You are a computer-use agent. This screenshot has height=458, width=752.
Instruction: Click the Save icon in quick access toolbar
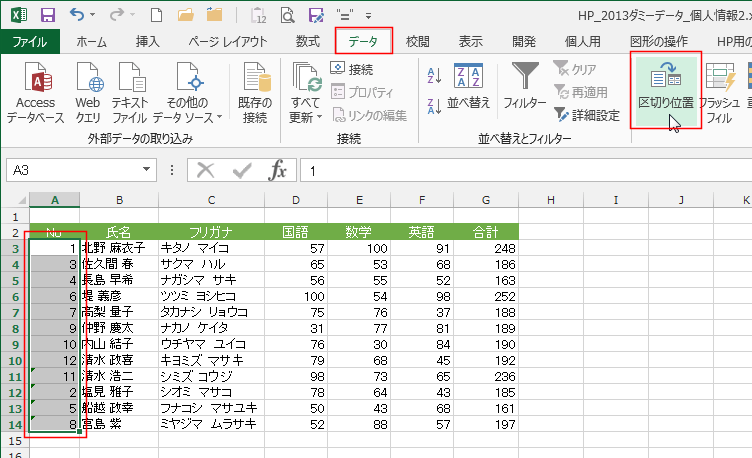click(48, 17)
